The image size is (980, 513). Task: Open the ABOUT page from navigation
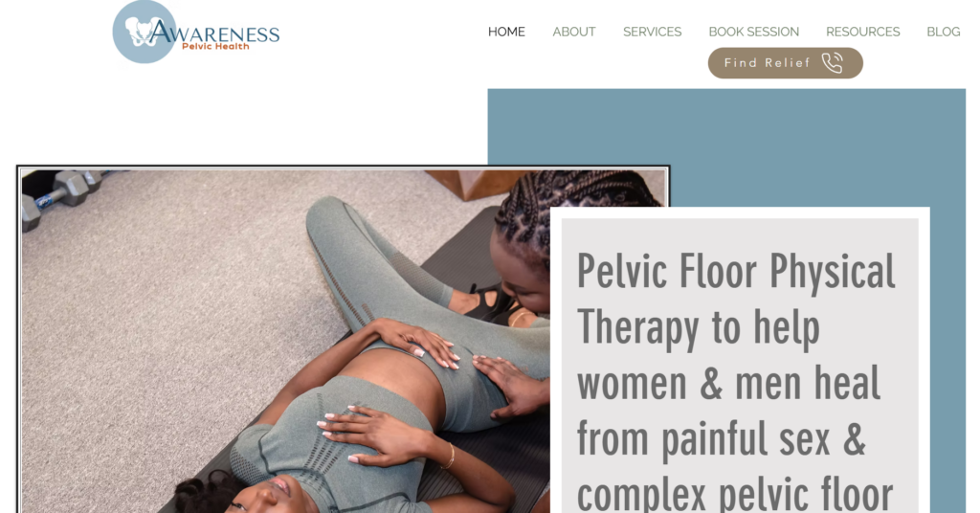(574, 32)
